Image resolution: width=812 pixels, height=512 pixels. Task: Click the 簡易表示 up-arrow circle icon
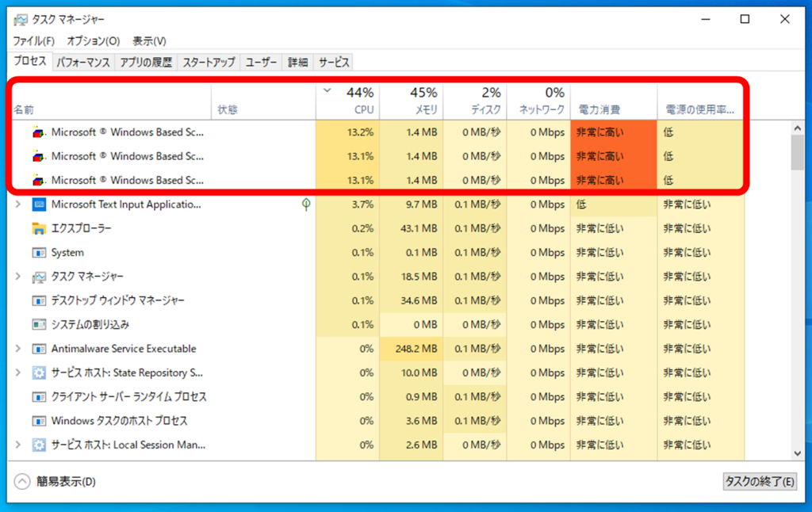pos(22,481)
